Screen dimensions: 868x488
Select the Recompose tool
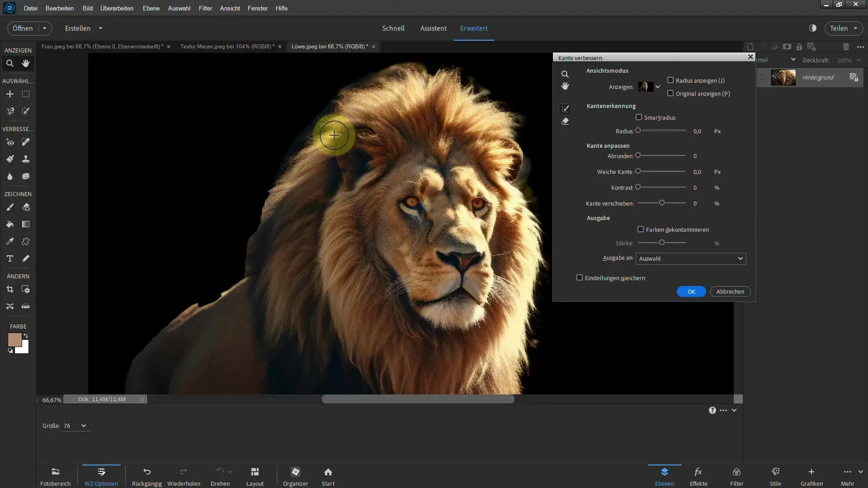(x=26, y=289)
